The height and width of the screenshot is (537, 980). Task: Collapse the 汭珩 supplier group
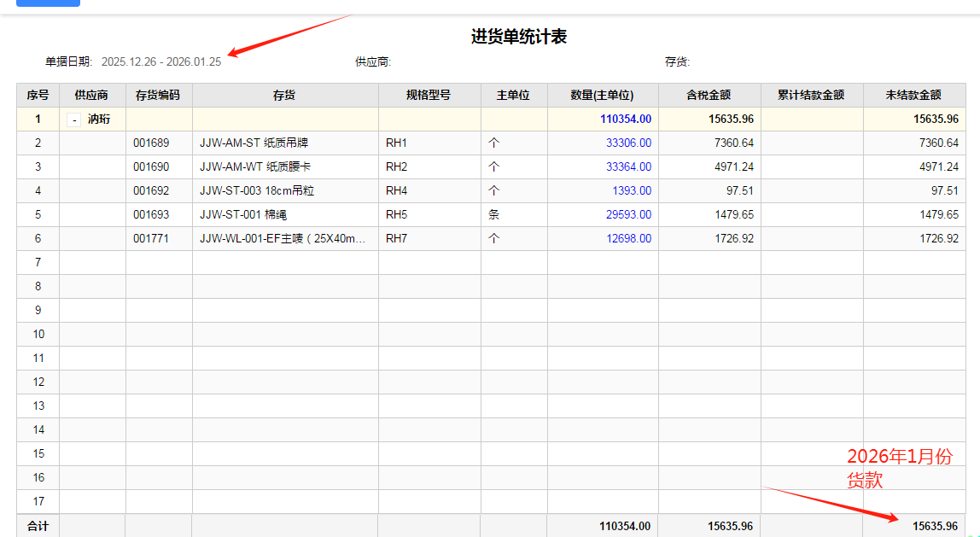tap(74, 120)
